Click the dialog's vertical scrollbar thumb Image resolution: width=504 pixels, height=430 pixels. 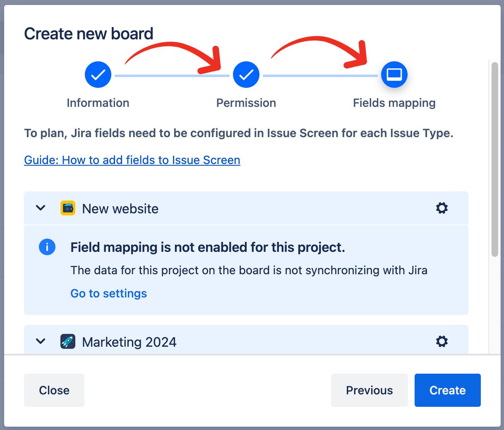[x=494, y=159]
